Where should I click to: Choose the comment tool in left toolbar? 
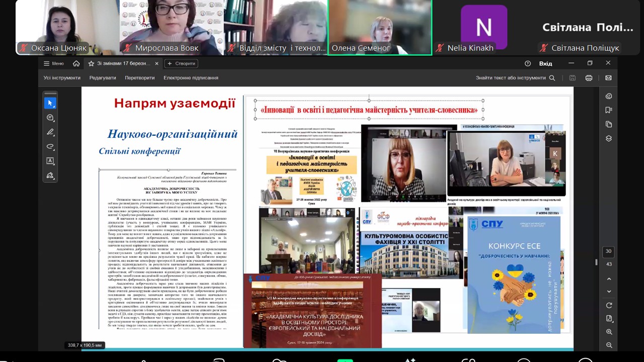pos(50,118)
